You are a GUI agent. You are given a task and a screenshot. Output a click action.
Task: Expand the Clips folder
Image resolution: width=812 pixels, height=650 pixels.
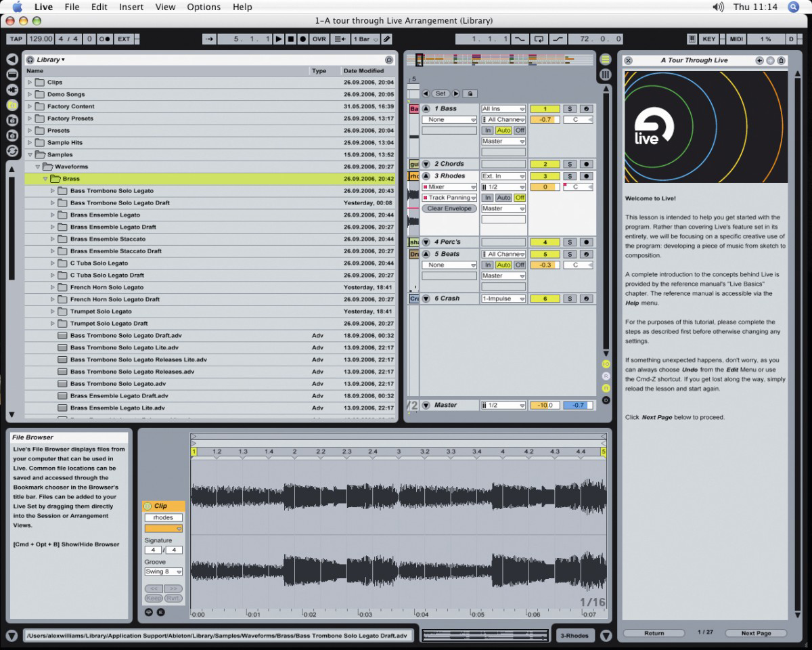pyautogui.click(x=30, y=82)
